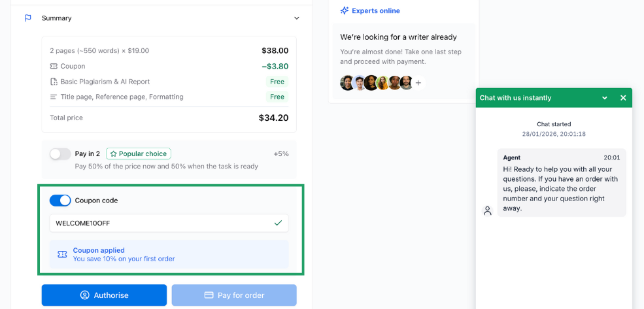
Task: Enable the Pay in 2 toggle
Action: coord(60,154)
